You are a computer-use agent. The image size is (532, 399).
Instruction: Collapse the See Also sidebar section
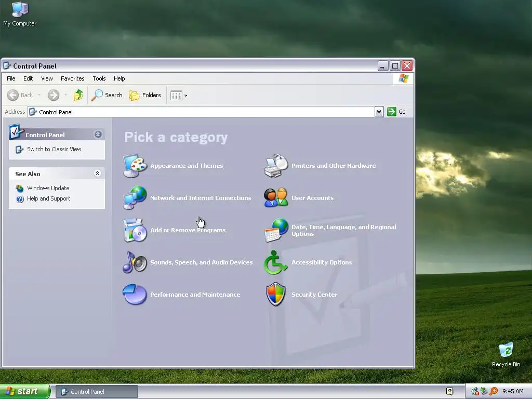click(97, 174)
